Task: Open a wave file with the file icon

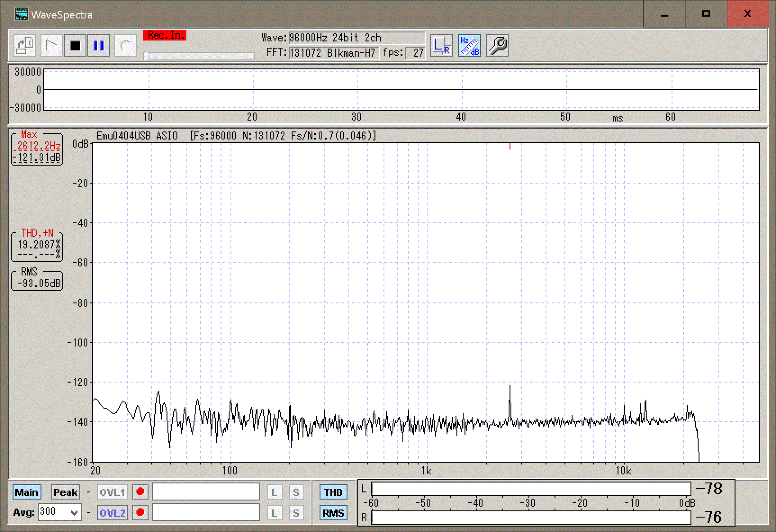Action: (x=25, y=45)
